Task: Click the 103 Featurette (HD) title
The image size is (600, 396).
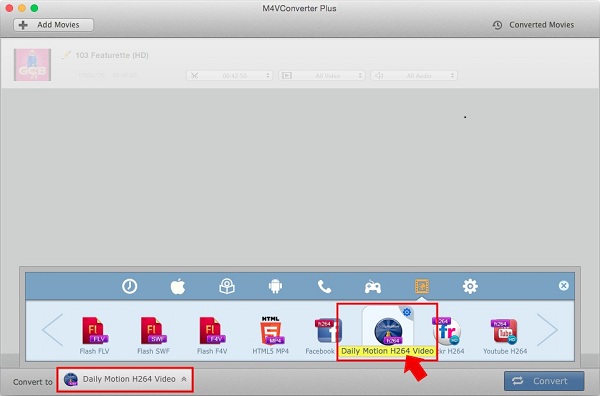Action: click(112, 55)
